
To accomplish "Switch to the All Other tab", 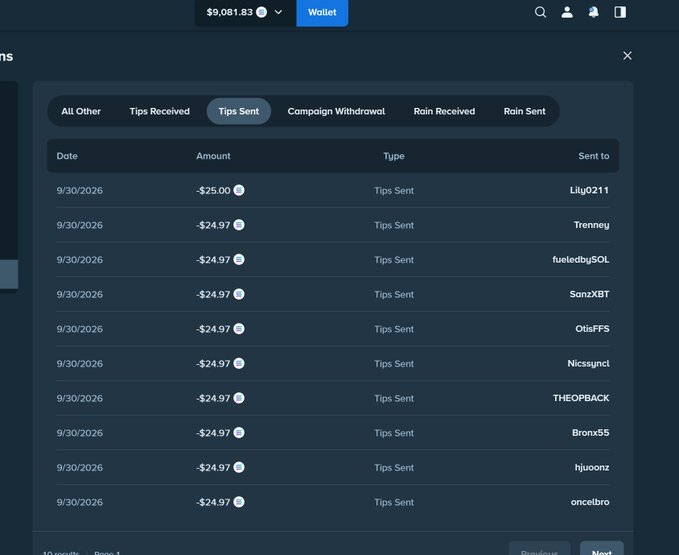I will (x=81, y=111).
